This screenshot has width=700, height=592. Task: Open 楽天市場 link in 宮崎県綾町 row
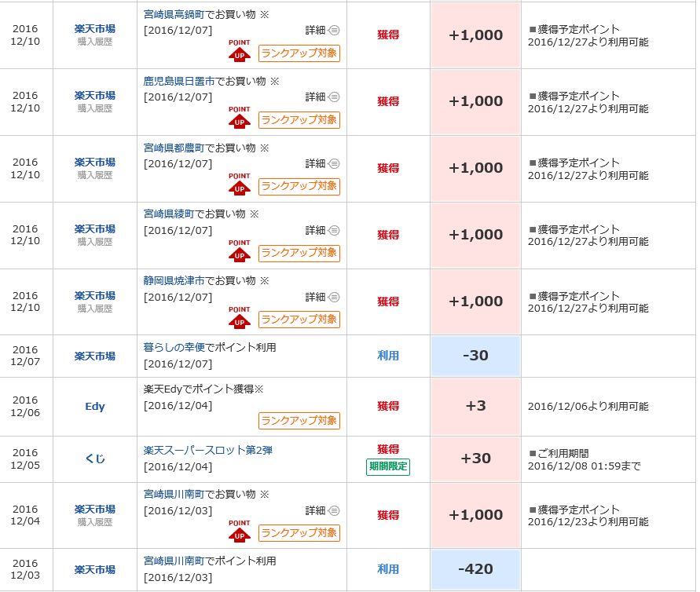94,229
